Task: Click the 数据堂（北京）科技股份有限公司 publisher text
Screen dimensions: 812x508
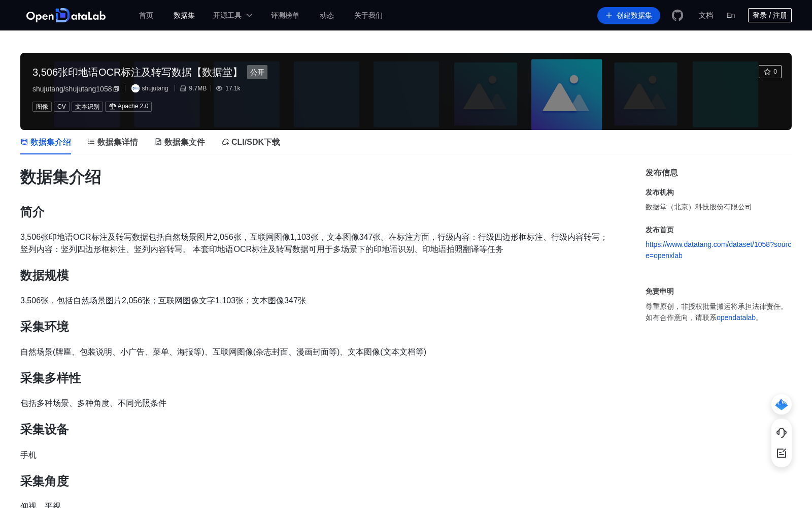Action: coord(698,207)
